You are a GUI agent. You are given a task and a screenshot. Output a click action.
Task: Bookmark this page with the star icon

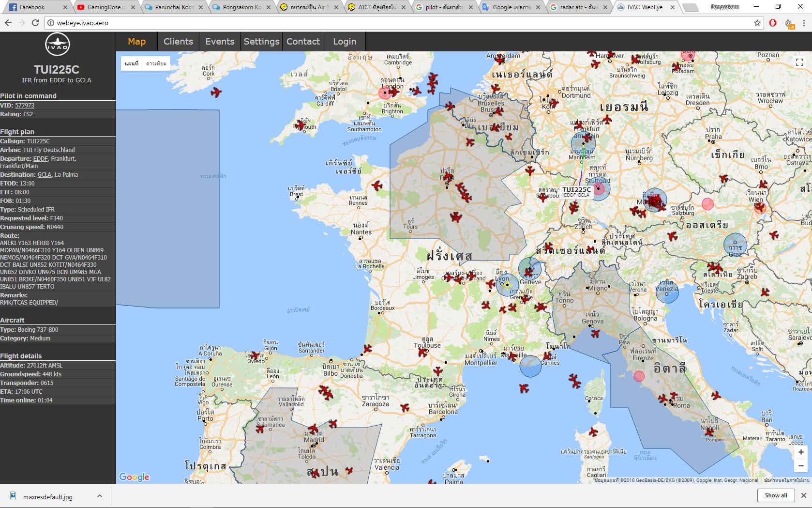point(757,23)
